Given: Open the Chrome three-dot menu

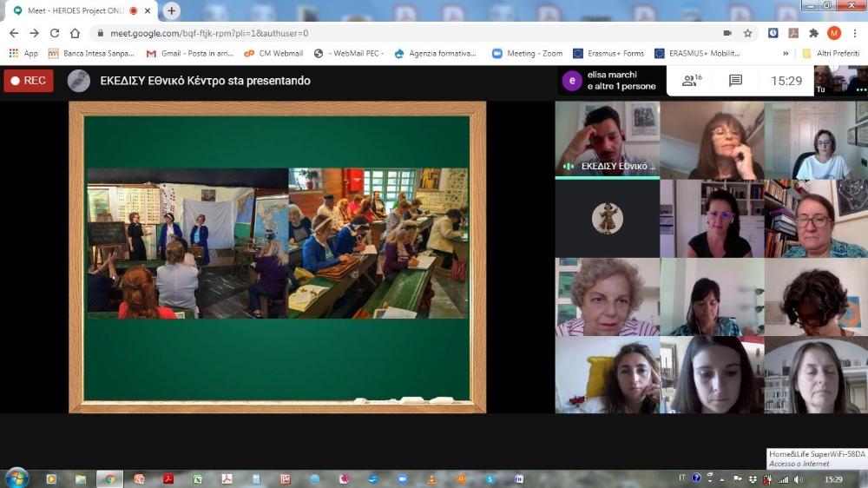Looking at the screenshot, I should click(x=854, y=33).
